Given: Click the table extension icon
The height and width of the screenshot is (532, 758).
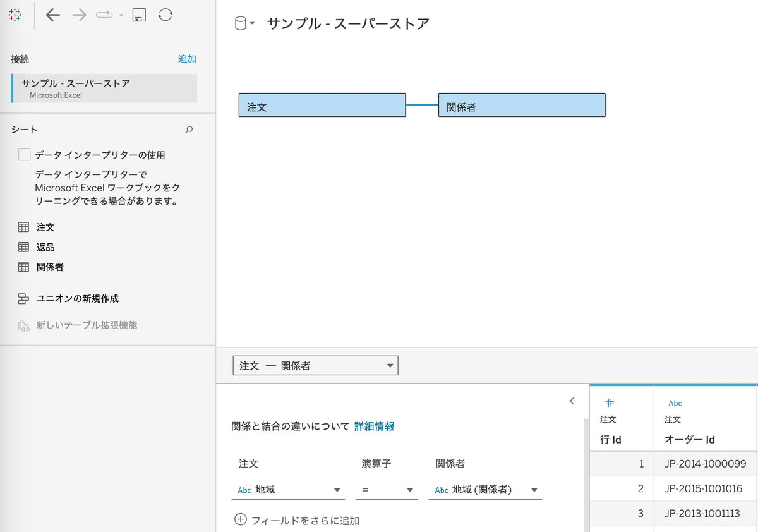Looking at the screenshot, I should (x=23, y=325).
